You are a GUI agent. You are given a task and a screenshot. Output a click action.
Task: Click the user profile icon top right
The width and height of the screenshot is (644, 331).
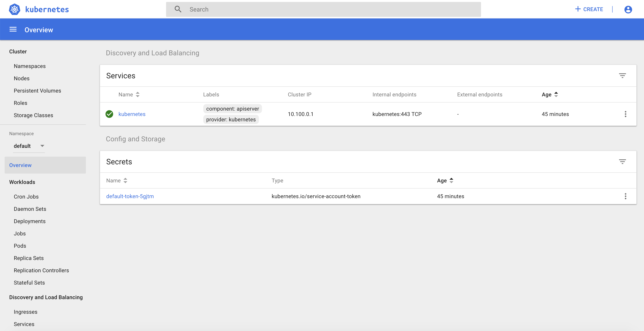[x=628, y=9]
